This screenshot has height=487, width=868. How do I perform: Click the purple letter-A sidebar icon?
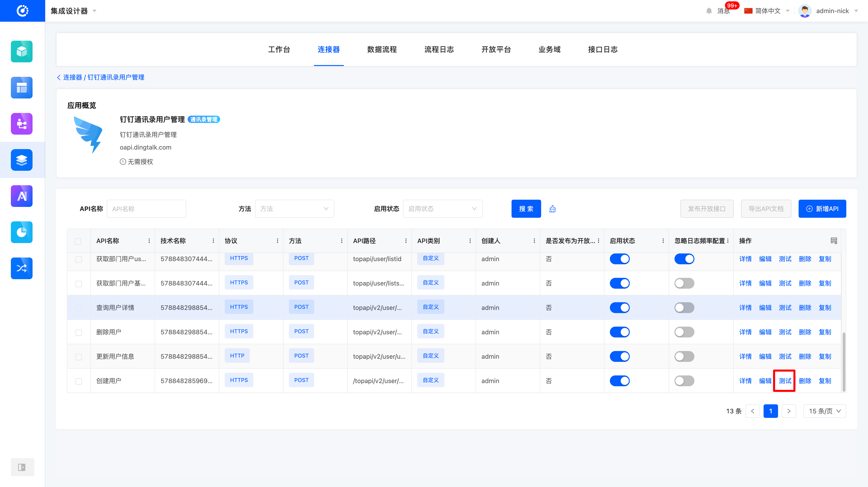[x=21, y=196]
